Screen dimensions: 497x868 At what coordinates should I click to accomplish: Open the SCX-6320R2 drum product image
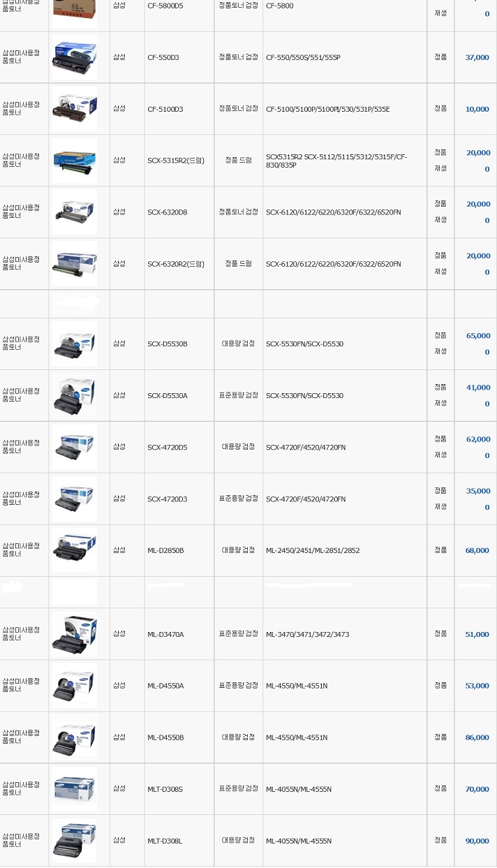pos(74,264)
